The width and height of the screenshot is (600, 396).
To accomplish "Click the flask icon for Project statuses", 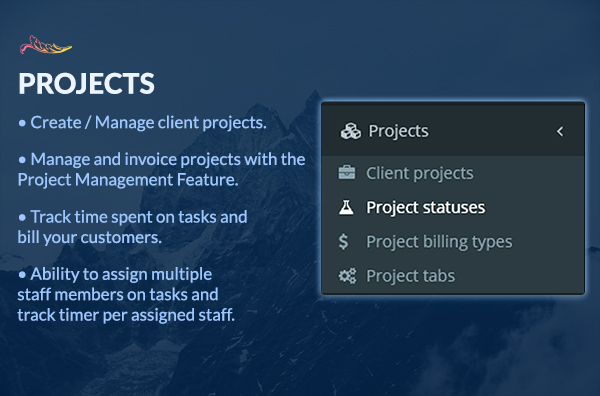I will coord(346,207).
